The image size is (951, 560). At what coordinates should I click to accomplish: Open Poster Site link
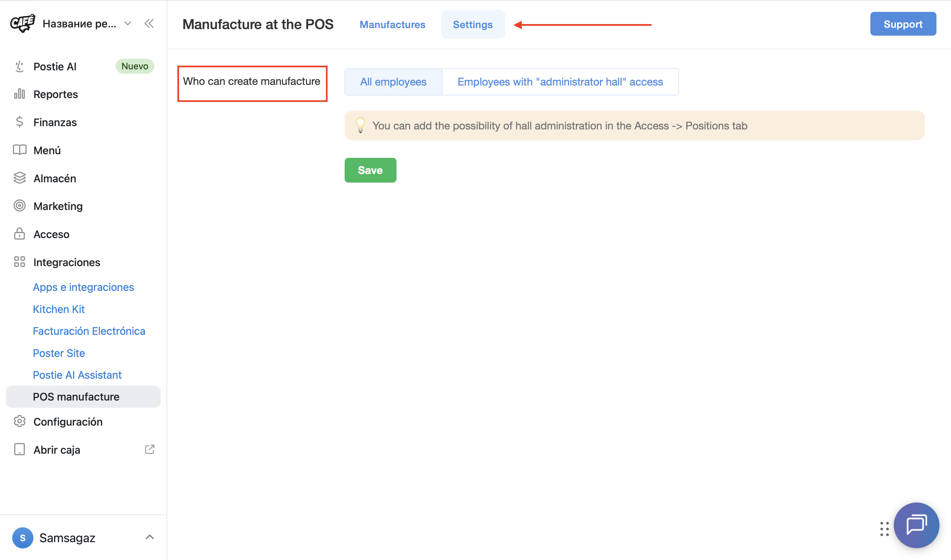click(59, 353)
